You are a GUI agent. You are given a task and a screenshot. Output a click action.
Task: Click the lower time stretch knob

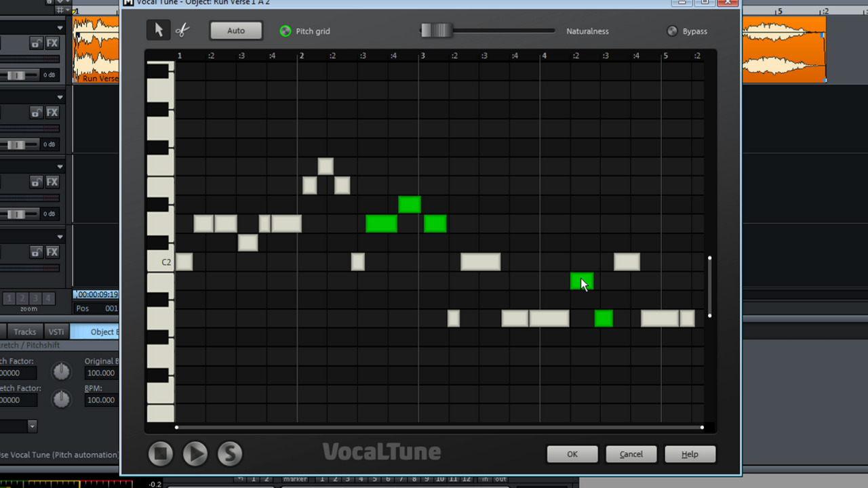pyautogui.click(x=62, y=399)
